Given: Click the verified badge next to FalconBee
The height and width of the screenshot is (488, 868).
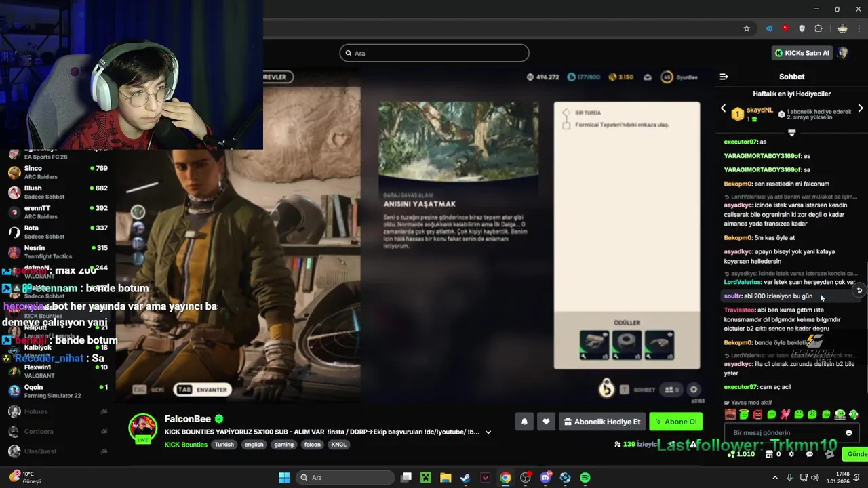Looking at the screenshot, I should coord(219,419).
